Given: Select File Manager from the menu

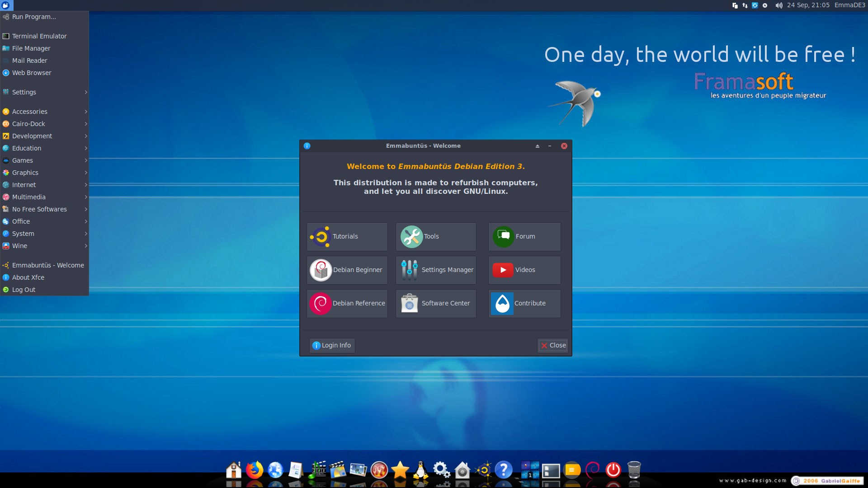Looking at the screenshot, I should pyautogui.click(x=44, y=48).
